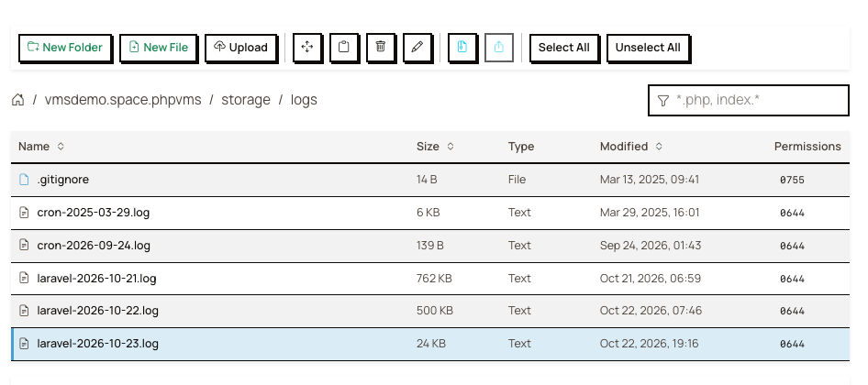Click the Move (four-arrows) toolbar icon

307,47
